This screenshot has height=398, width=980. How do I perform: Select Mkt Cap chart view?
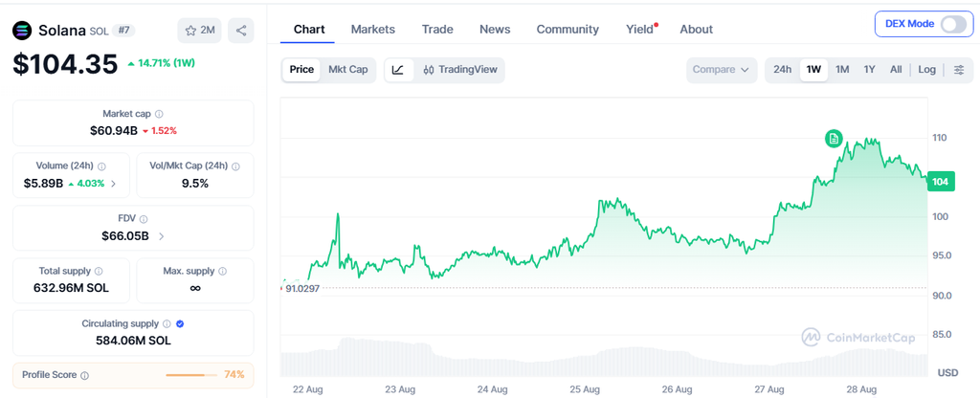coord(348,70)
